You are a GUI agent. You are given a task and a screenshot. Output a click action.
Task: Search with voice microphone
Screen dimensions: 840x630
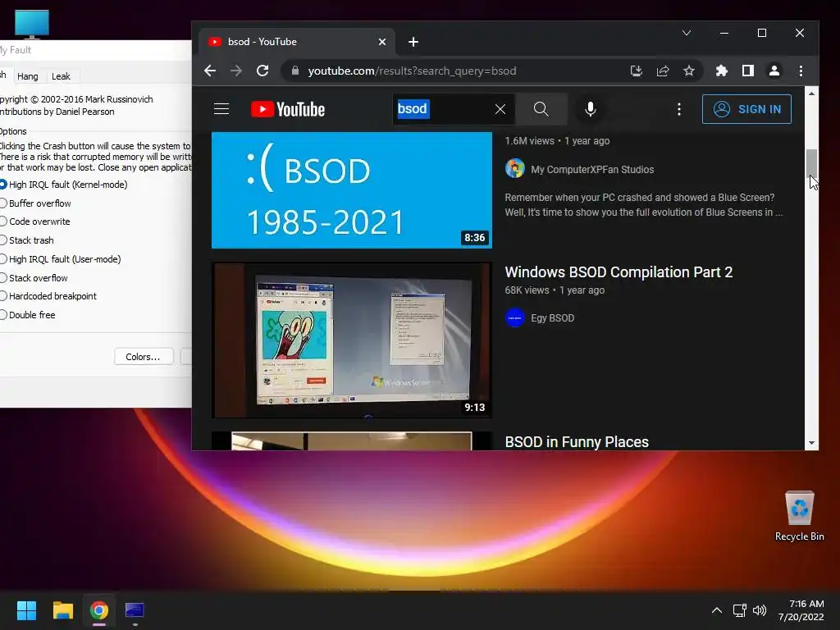pyautogui.click(x=591, y=109)
